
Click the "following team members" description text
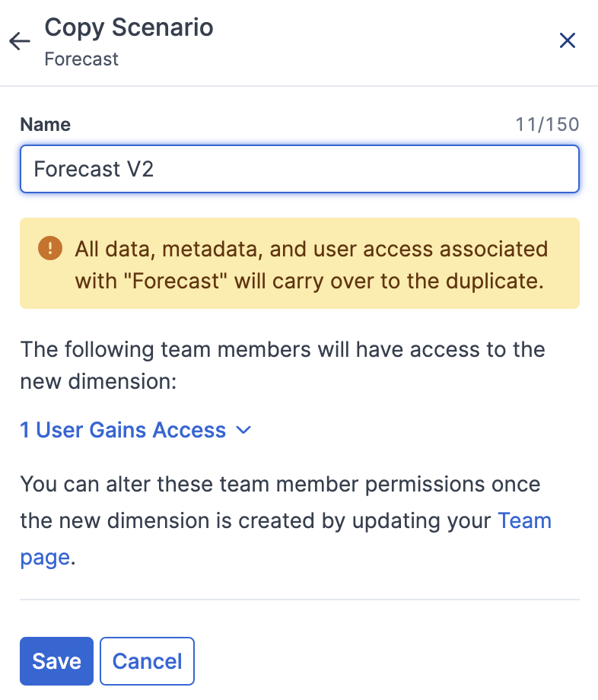(282, 350)
